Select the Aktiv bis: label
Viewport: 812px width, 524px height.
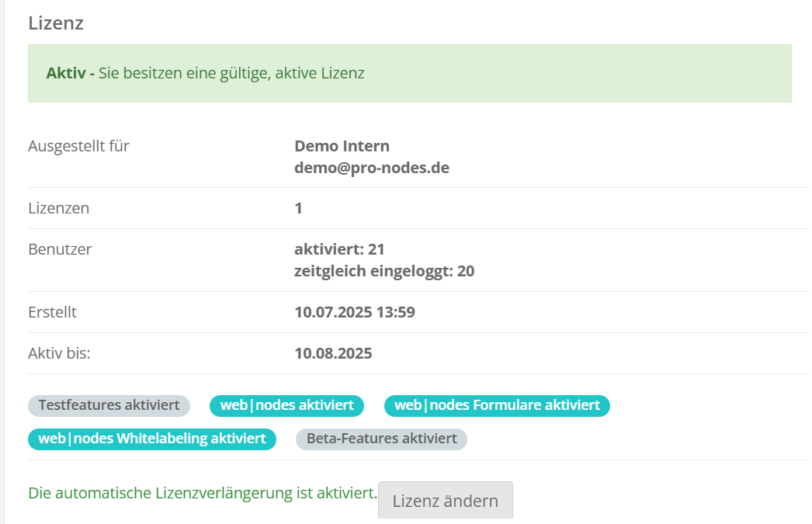tap(59, 353)
